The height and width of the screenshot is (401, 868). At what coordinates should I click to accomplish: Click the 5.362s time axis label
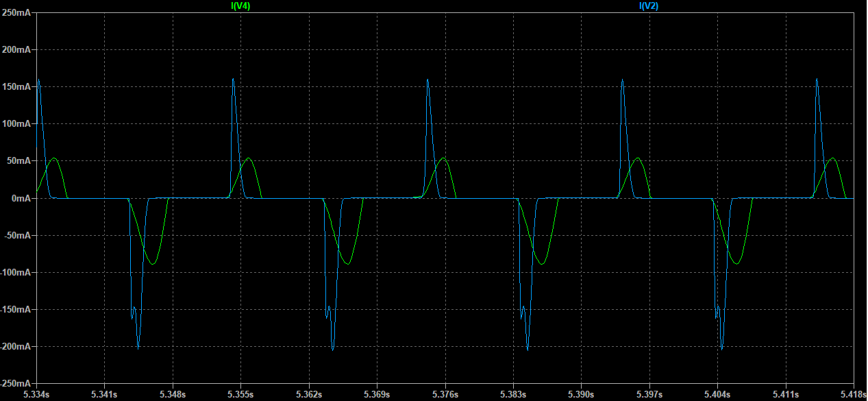tap(309, 394)
